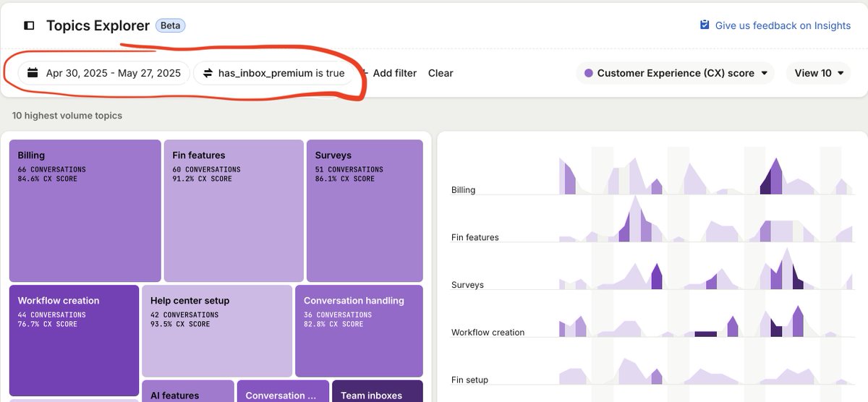This screenshot has width=868, height=402.
Task: Click 76.7% CX SCORE in Workflow creation tile
Action: (48, 324)
